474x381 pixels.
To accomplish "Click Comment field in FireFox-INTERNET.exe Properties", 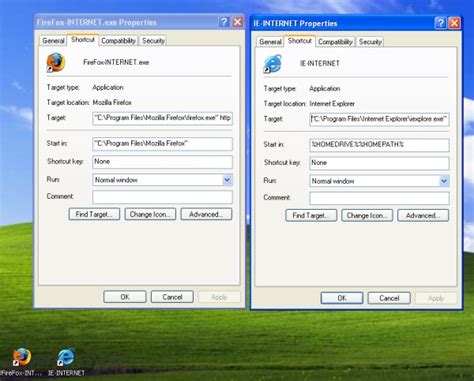I will (162, 197).
